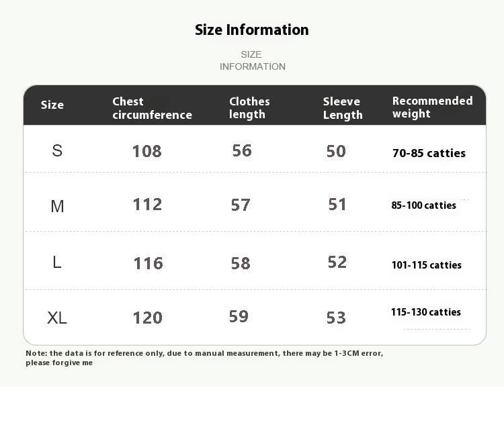
Task: Select the 101-115 catties weight cell
Action: pyautogui.click(x=427, y=265)
